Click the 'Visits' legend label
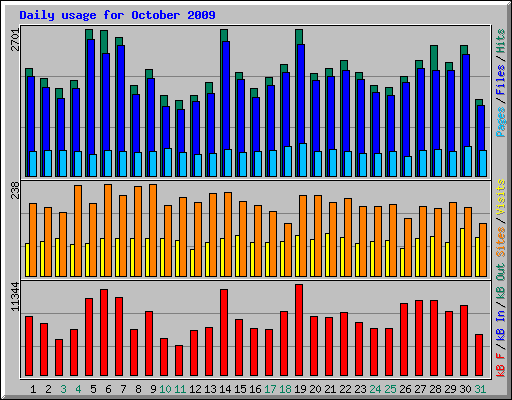The height and width of the screenshot is (400, 512). tap(501, 198)
